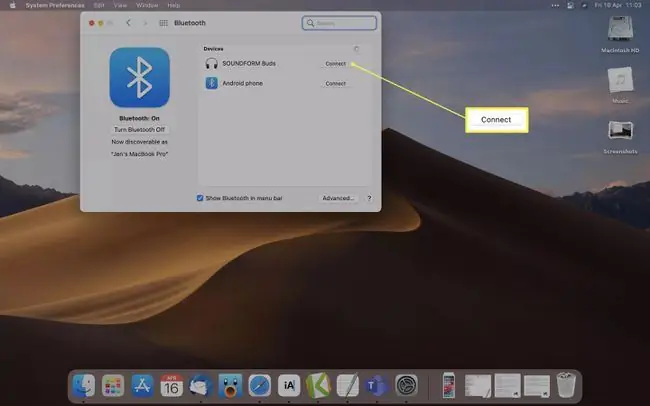Image resolution: width=650 pixels, height=406 pixels.
Task: Open App Store from the Dock
Action: 142,386
